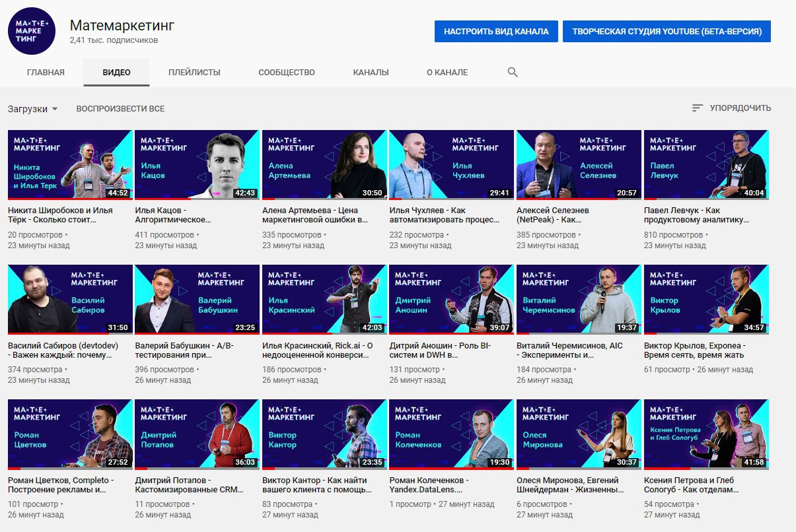
Task: Click title 'Олеся Миронова, Евгений Шнейдерман - Жизненны'
Action: tap(570, 485)
